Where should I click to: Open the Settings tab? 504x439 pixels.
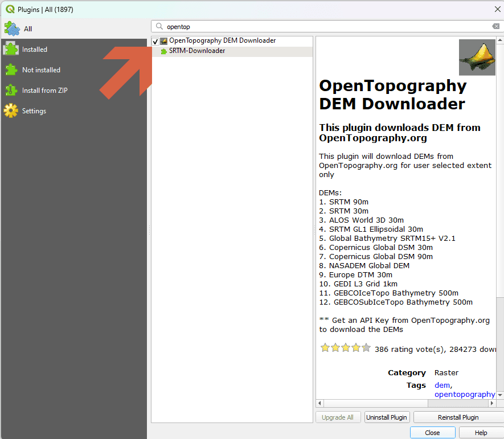(74, 111)
